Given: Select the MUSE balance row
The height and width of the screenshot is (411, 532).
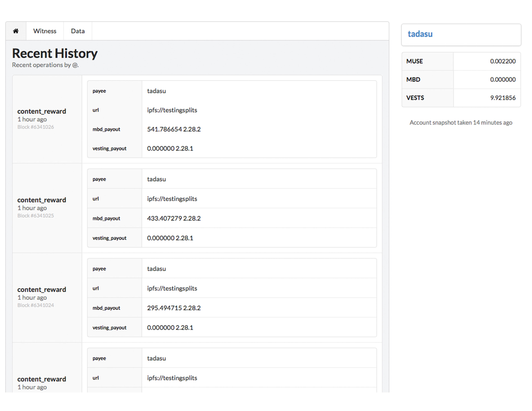Looking at the screenshot, I should (x=461, y=61).
